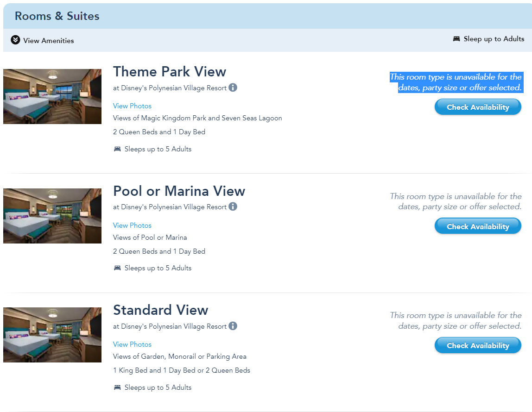Select the Standard View heading
The image size is (532, 412).
pyautogui.click(x=161, y=310)
